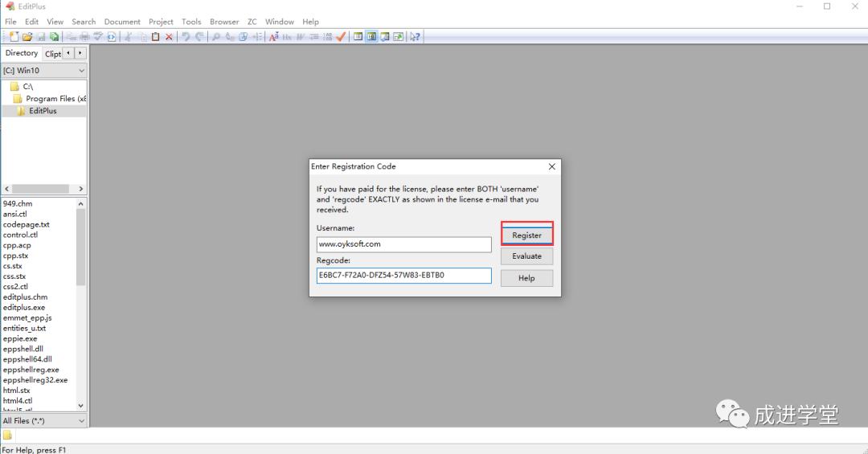Click the Save All toolbar icon
This screenshot has width=868, height=454.
coord(55,36)
